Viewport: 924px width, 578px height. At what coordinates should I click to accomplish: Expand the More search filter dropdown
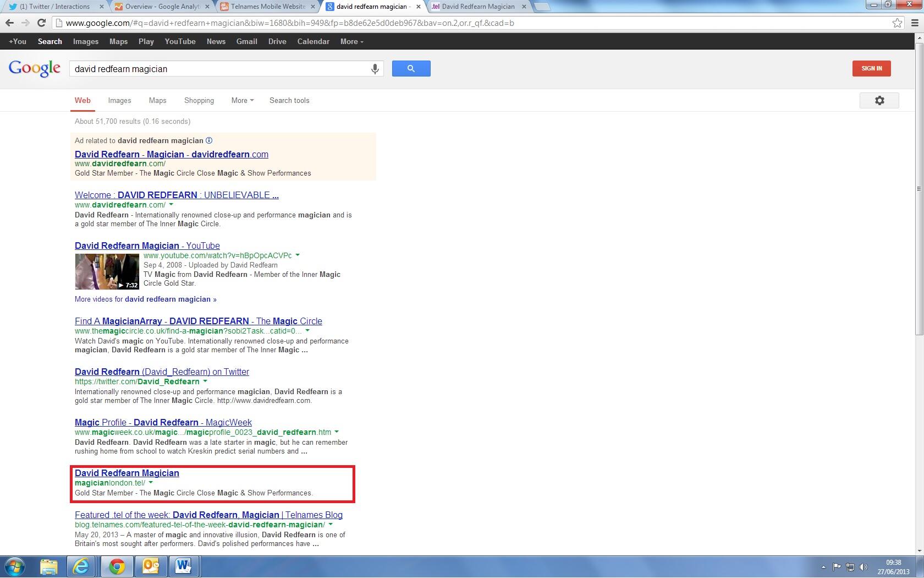(x=243, y=101)
